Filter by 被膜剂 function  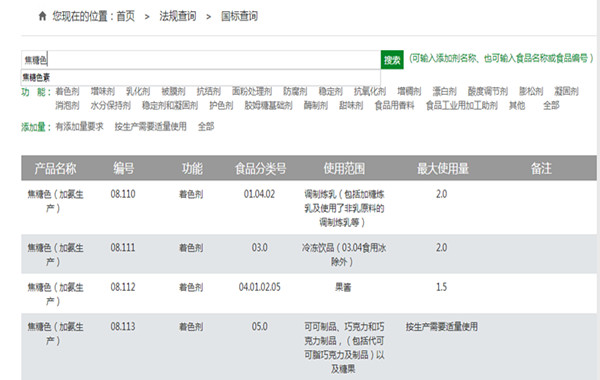(173, 91)
